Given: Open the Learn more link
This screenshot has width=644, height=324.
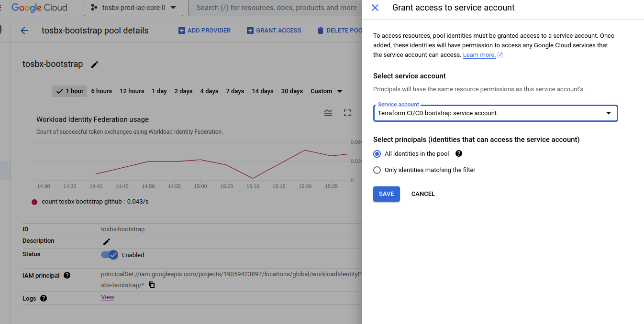Looking at the screenshot, I should tap(479, 54).
